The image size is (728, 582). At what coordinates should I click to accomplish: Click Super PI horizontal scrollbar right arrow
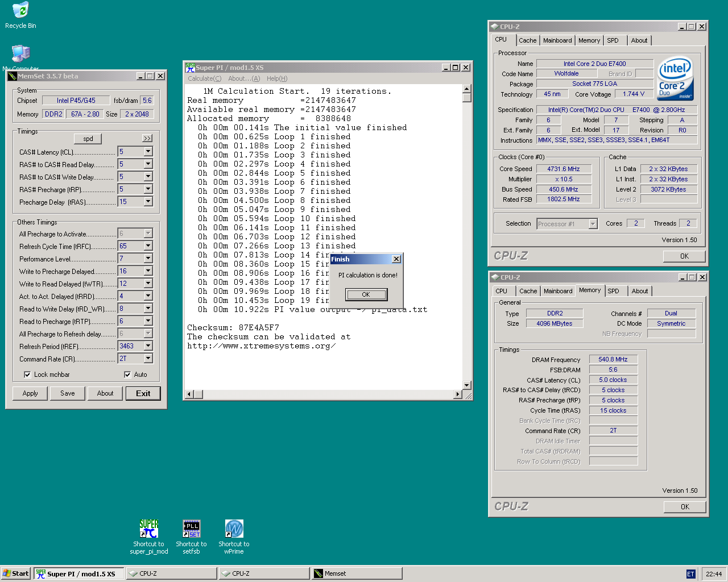coord(458,394)
